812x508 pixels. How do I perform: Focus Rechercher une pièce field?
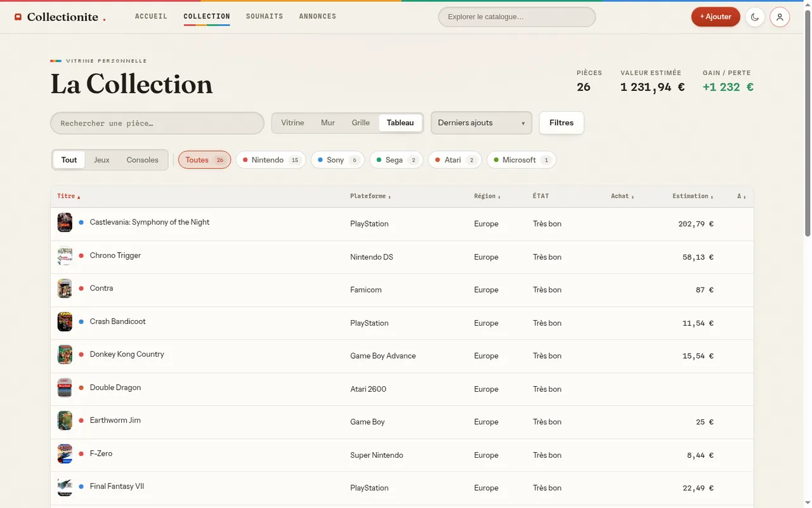157,123
